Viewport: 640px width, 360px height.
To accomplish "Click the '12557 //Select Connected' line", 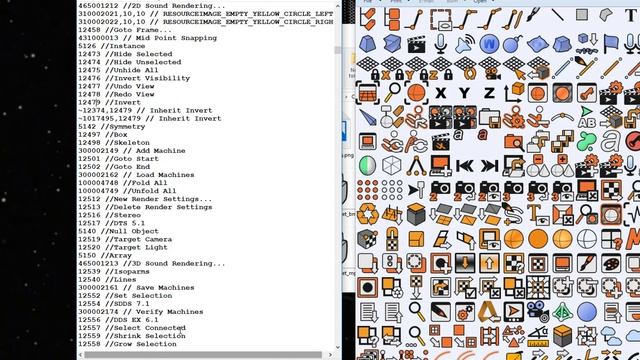I will coord(131,328).
